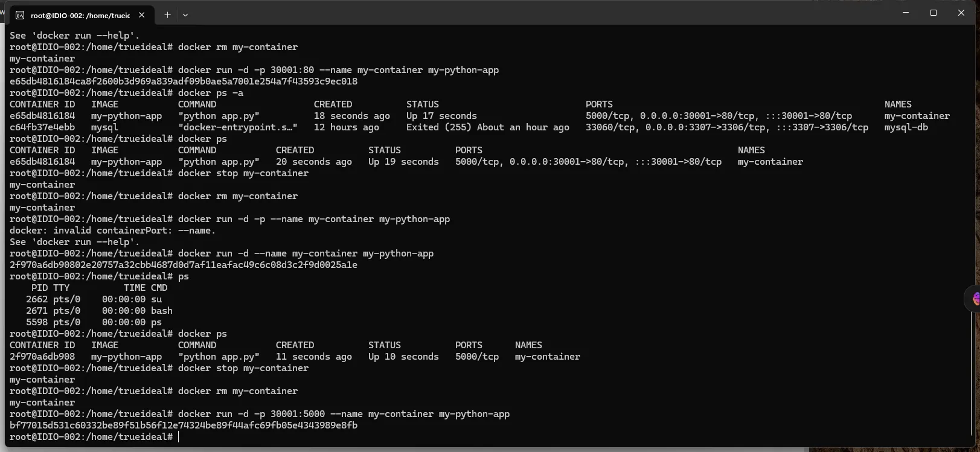Click the terminal icon in tab
This screenshot has height=452, width=980.
click(x=21, y=15)
